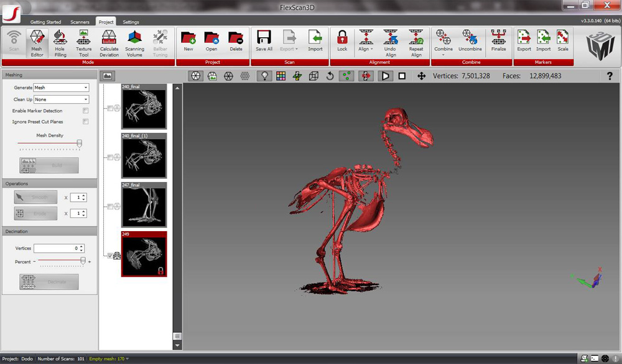Adjust the decimation Percent slider
Screen dimensions: 622x364
[x=83, y=261]
